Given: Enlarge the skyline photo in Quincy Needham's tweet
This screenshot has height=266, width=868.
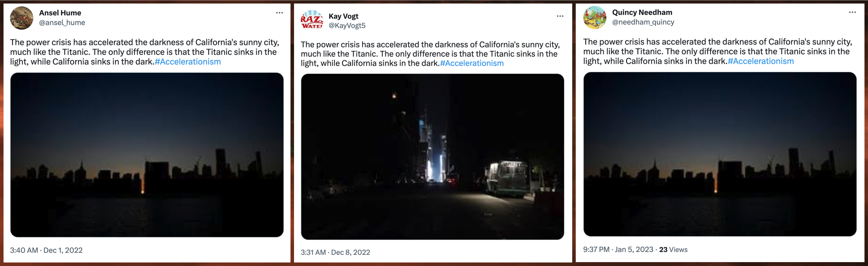Looking at the screenshot, I should point(720,154).
